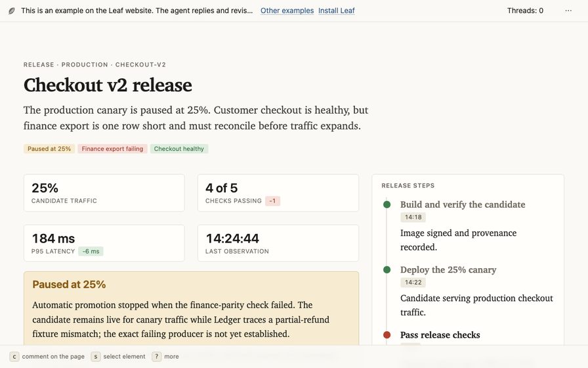Click the 'Automatic promotion stopped' callout paragraph
The height and width of the screenshot is (368, 588).
click(180, 319)
